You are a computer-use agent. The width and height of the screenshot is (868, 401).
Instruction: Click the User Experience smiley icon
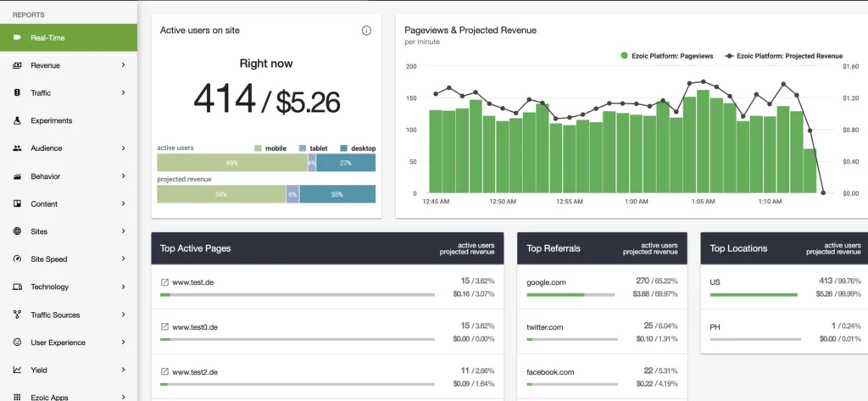(x=17, y=343)
